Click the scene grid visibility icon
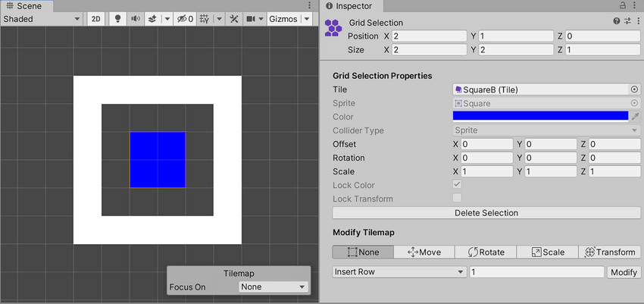 point(204,19)
